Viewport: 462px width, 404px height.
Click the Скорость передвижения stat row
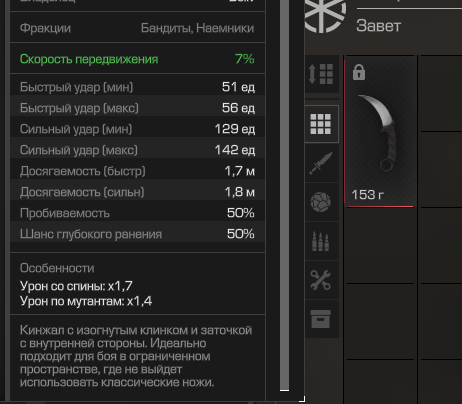pyautogui.click(x=137, y=59)
